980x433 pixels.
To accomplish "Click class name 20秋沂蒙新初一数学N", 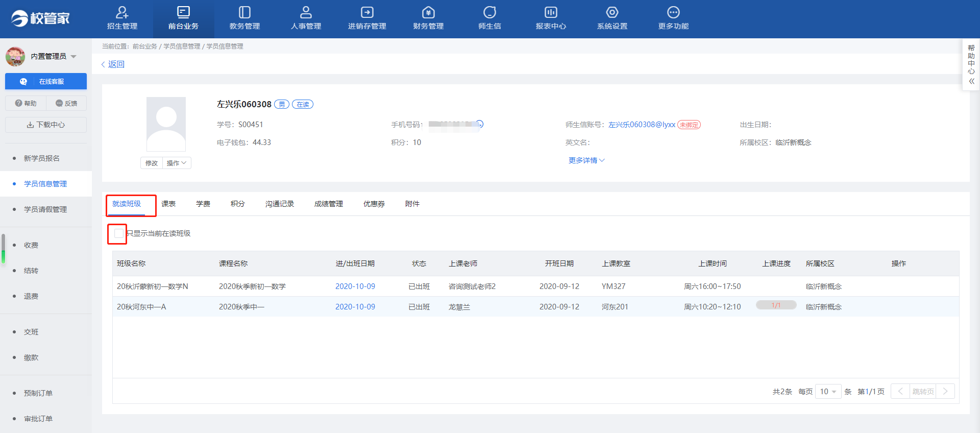I will 153,286.
